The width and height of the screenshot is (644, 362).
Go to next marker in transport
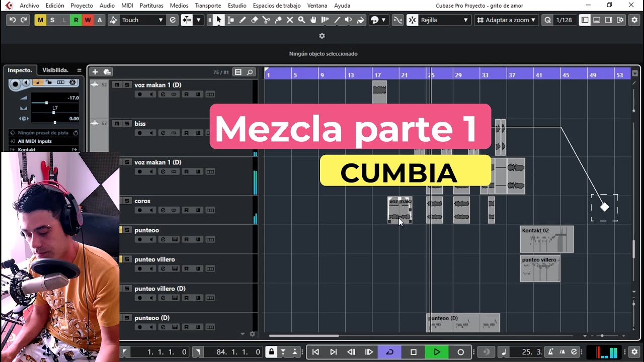333,352
